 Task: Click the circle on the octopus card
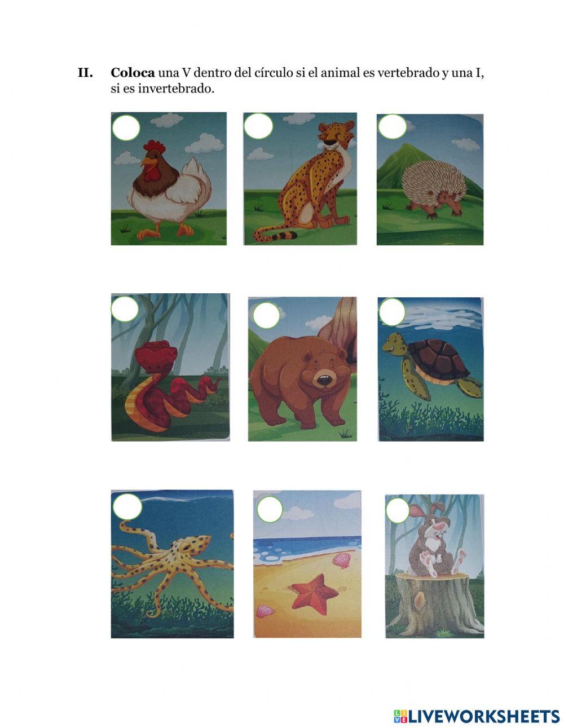click(127, 506)
